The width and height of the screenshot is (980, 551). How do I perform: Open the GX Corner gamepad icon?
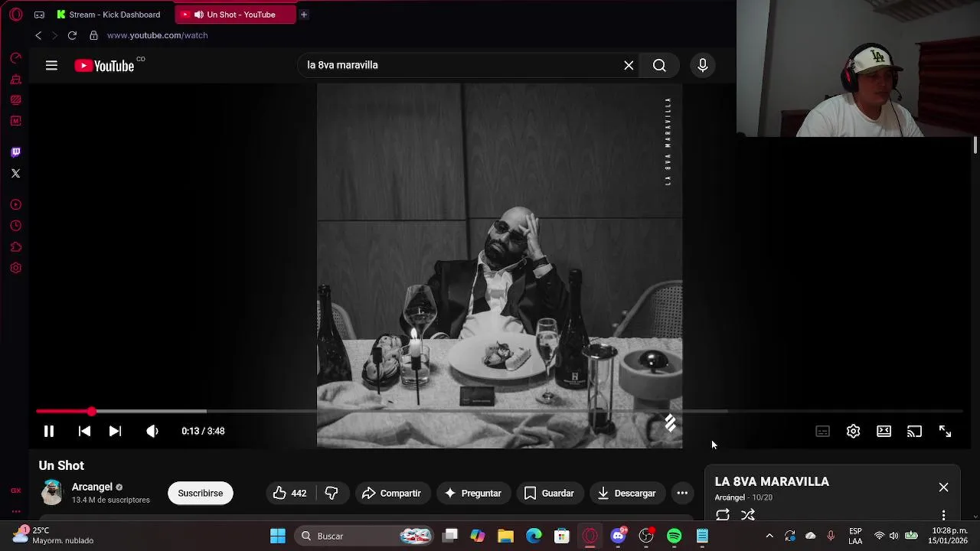pos(39,15)
